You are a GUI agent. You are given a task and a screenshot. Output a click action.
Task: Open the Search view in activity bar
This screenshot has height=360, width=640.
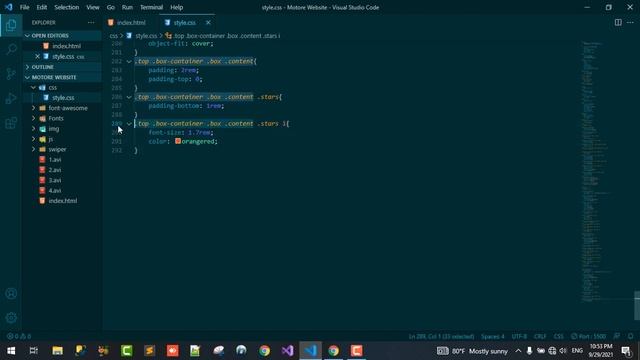pyautogui.click(x=11, y=49)
